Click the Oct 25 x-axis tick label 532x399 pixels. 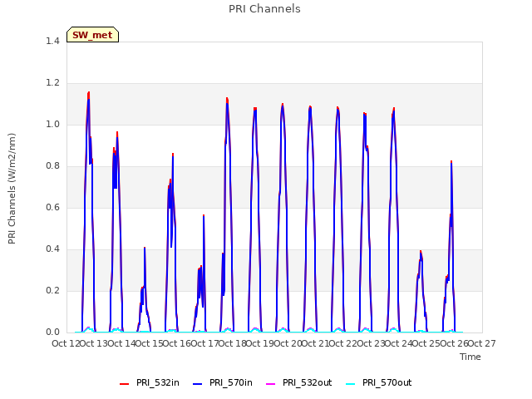426,343
